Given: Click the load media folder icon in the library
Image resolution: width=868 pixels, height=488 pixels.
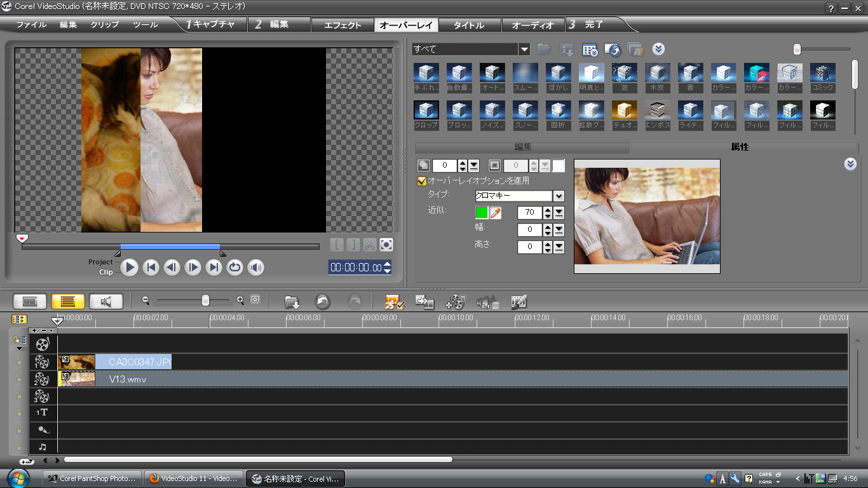Looking at the screenshot, I should point(544,49).
